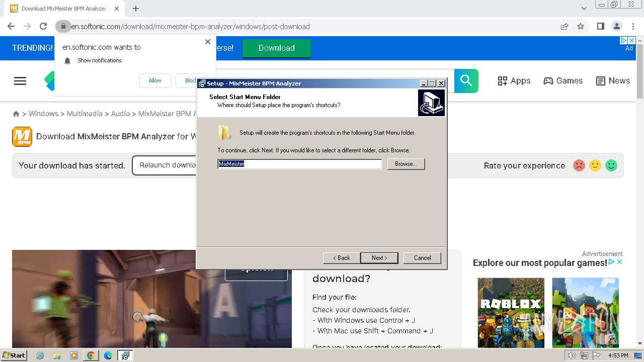Rate experience with green happy face
Screen dimensions: 644x362
coord(611,165)
